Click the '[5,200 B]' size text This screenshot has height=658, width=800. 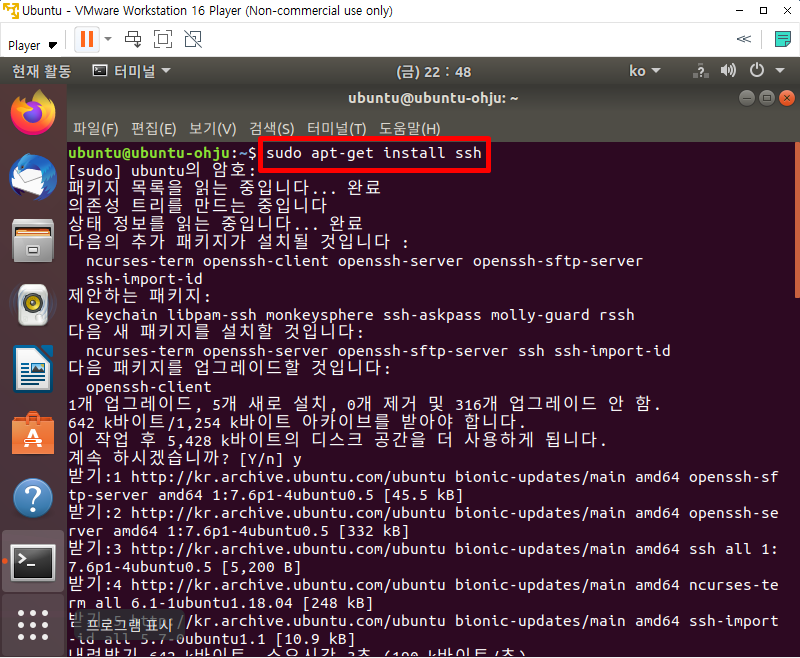pos(261,567)
